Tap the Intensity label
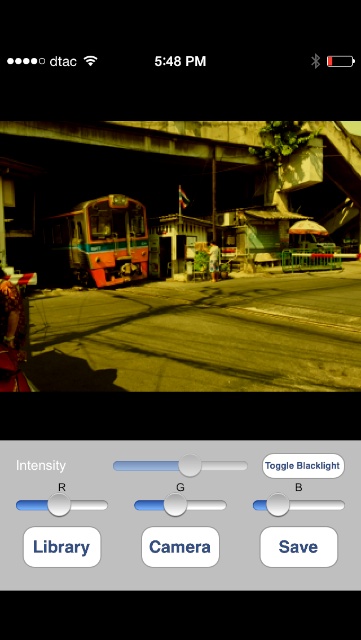The image size is (361, 640). pos(41,466)
